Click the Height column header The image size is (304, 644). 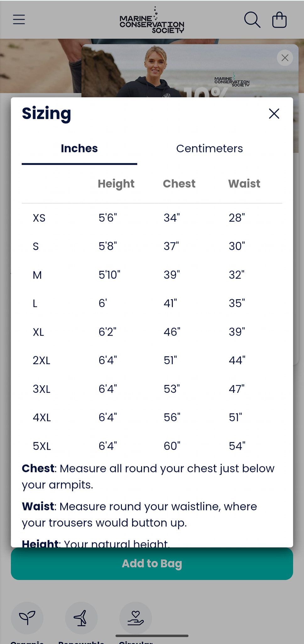[116, 184]
